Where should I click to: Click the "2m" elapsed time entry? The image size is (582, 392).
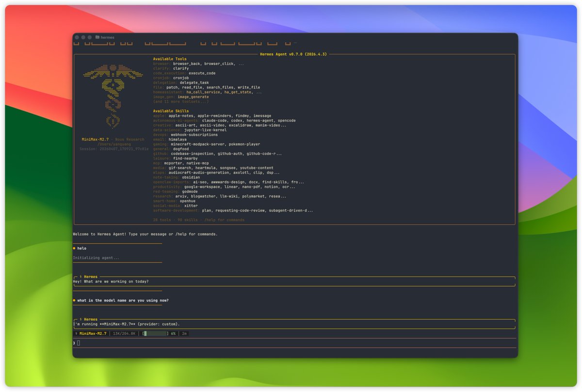184,334
